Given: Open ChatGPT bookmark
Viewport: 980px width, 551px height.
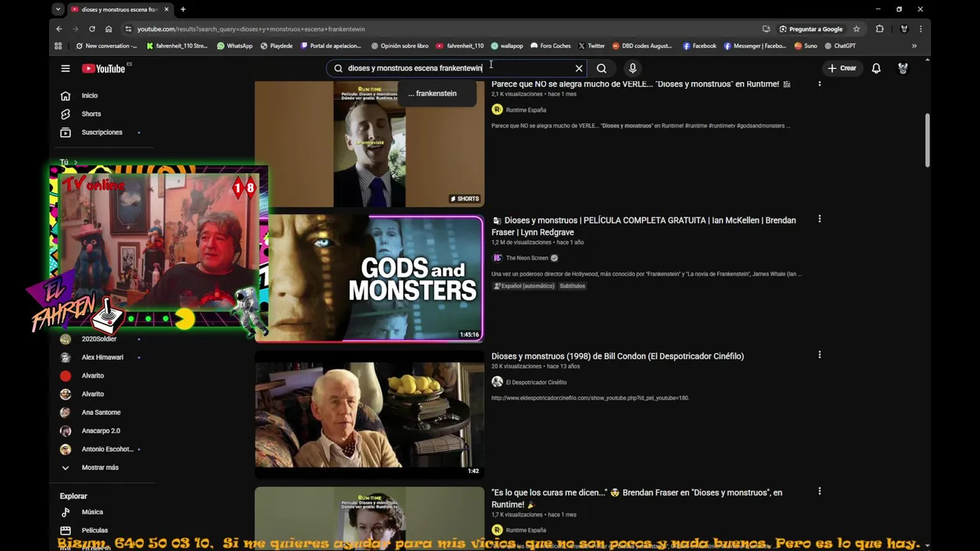Looking at the screenshot, I should 840,46.
